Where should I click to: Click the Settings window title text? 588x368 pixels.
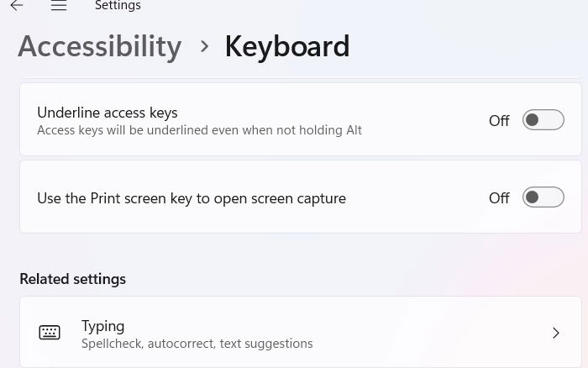pos(118,6)
